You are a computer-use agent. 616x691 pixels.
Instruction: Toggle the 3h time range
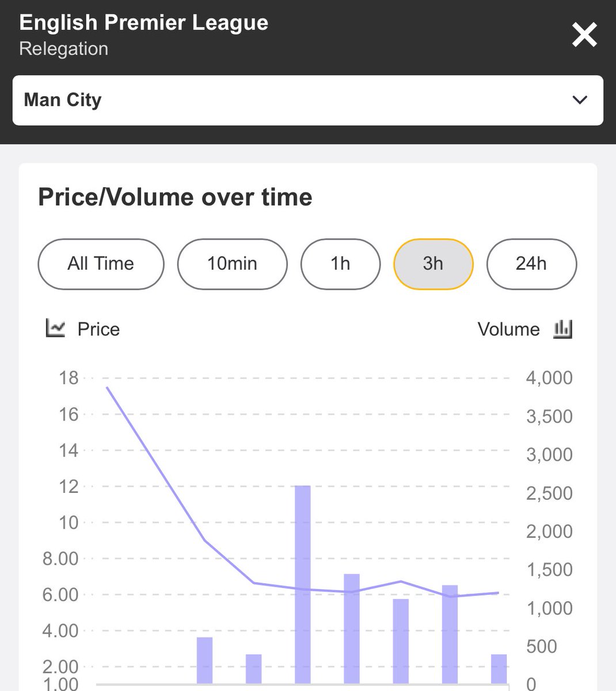click(433, 264)
